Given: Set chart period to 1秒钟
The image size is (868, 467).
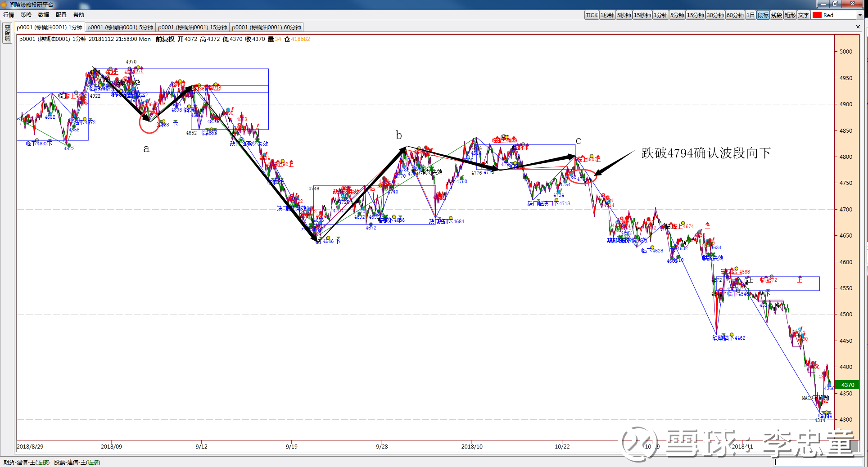Looking at the screenshot, I should tap(607, 15).
